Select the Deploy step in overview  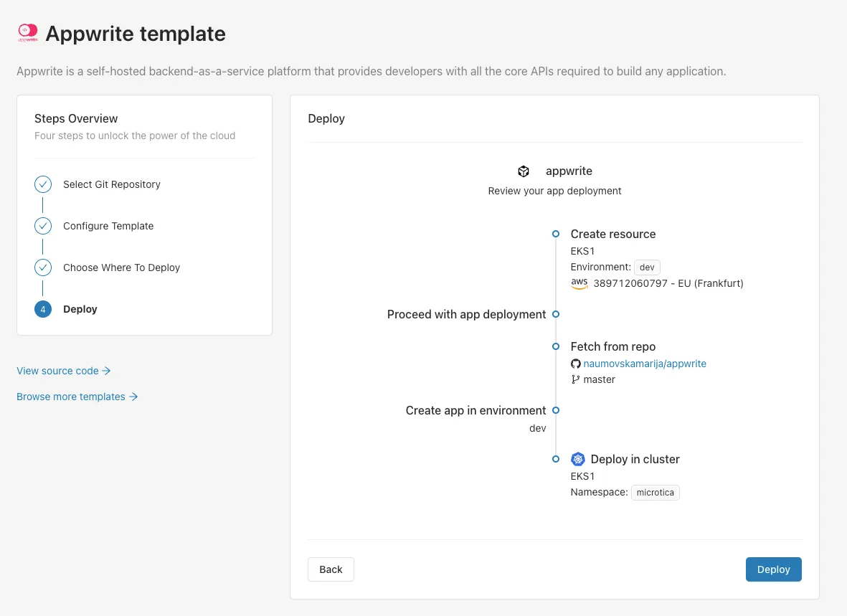pyautogui.click(x=80, y=309)
